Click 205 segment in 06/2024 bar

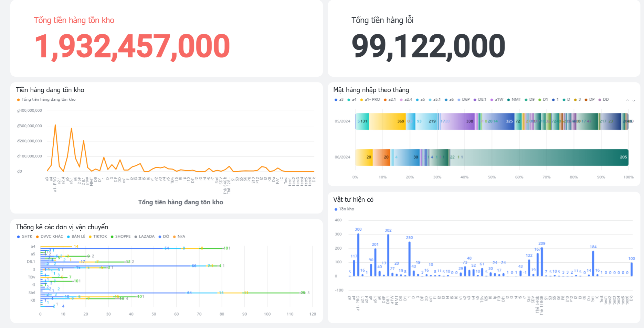[539, 157]
